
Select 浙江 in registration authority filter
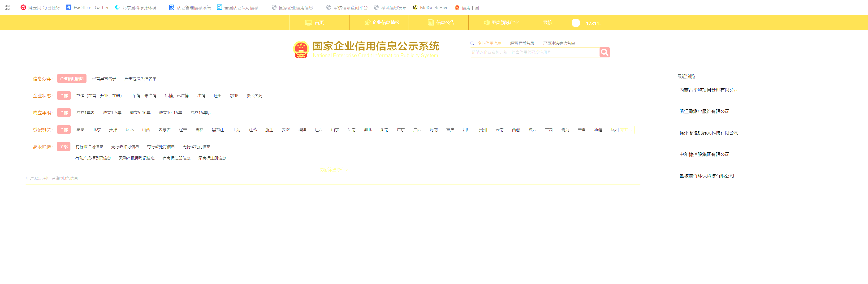pos(269,130)
